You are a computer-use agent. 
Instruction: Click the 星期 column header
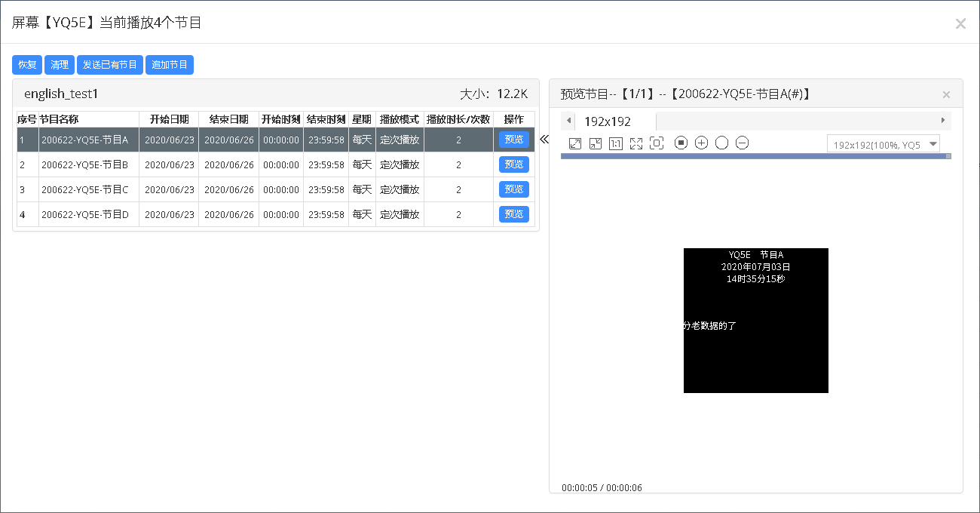pyautogui.click(x=362, y=119)
